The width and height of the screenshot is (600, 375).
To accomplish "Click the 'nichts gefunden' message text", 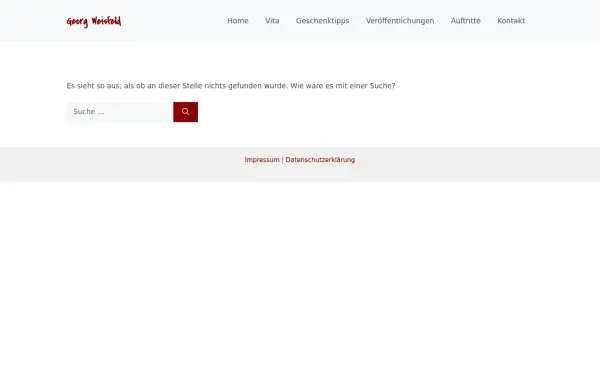I will coord(231,86).
